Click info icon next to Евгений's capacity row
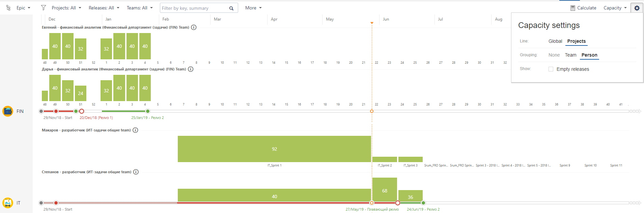Viewport: 644px width, 213px height. tap(194, 27)
